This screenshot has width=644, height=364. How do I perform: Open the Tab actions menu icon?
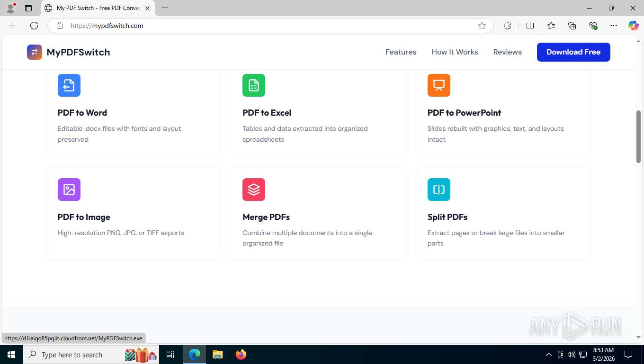point(28,8)
